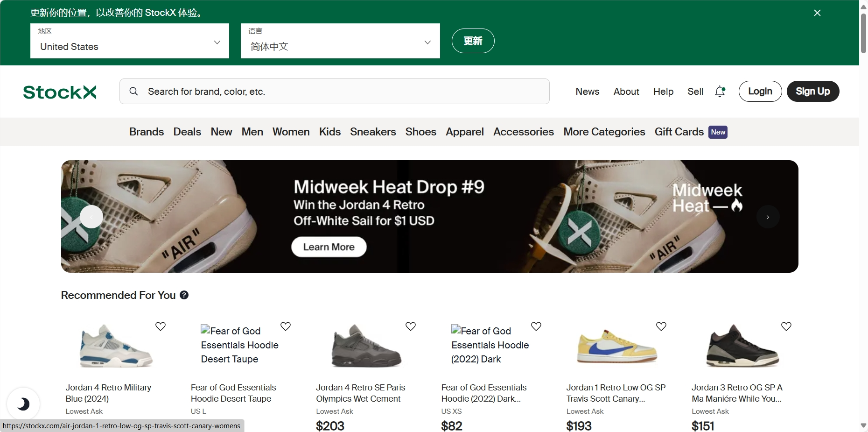Open the Accessories category menu
The height and width of the screenshot is (432, 868).
(524, 132)
